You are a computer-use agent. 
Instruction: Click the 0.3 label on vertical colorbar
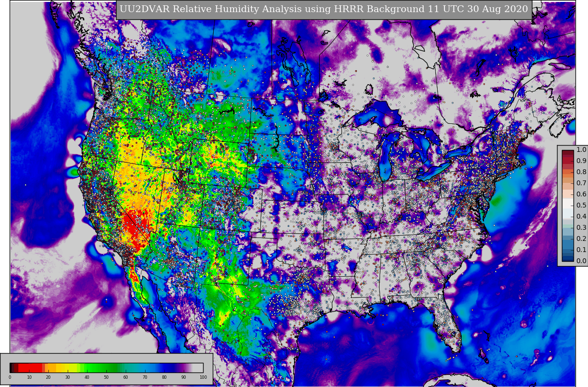click(581, 228)
